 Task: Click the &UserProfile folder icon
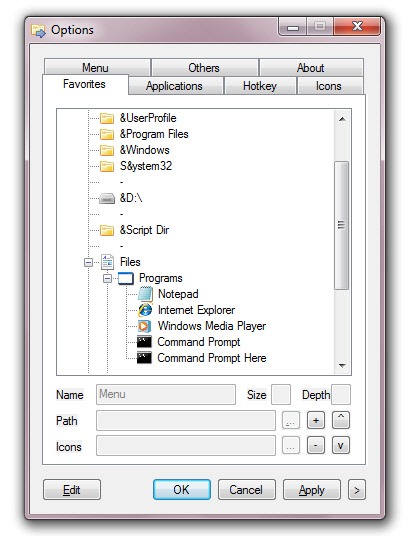tap(107, 118)
